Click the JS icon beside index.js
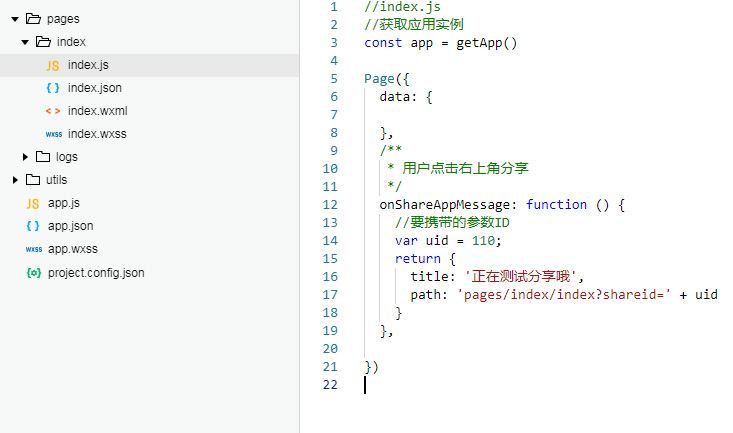The height and width of the screenshot is (433, 733). click(53, 65)
